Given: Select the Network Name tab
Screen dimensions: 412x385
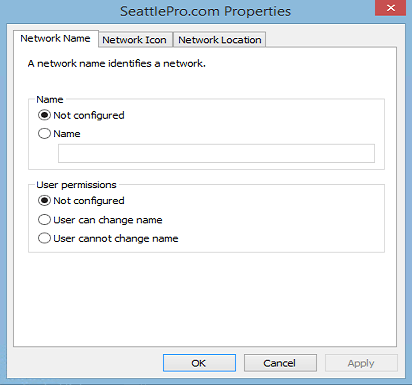Looking at the screenshot, I should (x=56, y=39).
